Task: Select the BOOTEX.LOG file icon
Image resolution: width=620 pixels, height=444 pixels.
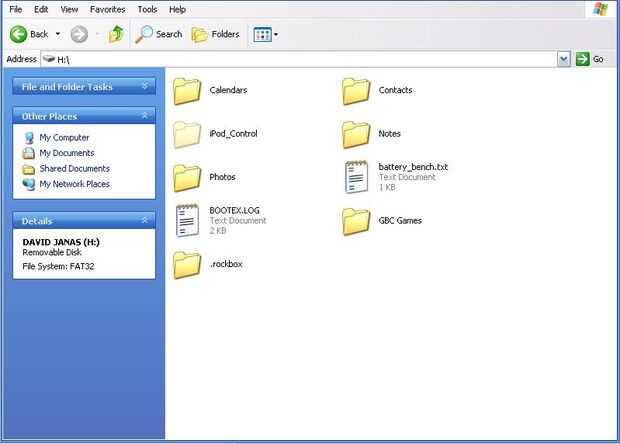Action: click(187, 220)
